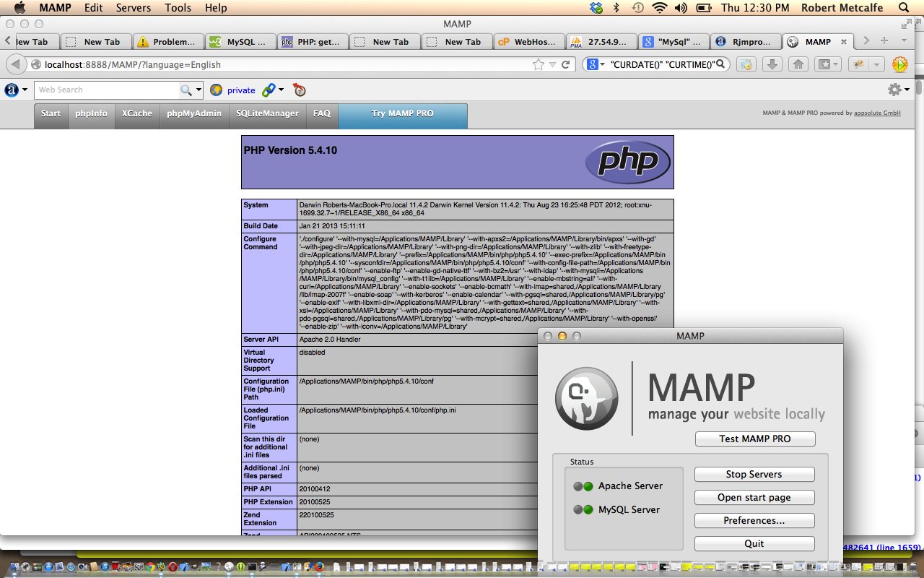Click the Open start page button

click(754, 498)
